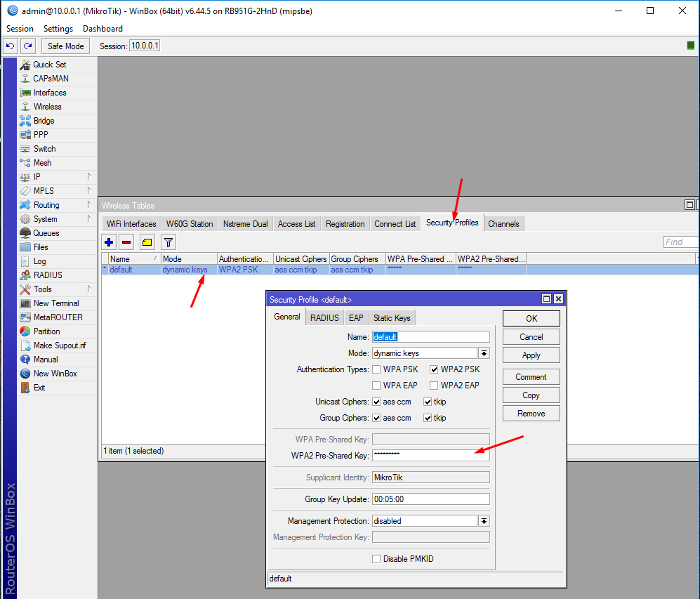Open the Management Protection dropdown arrow

[484, 521]
